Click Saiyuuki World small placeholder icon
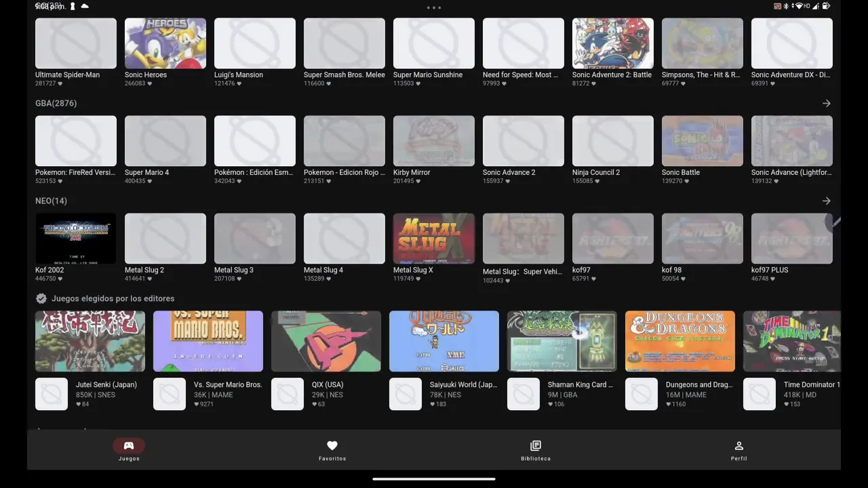 tap(406, 394)
